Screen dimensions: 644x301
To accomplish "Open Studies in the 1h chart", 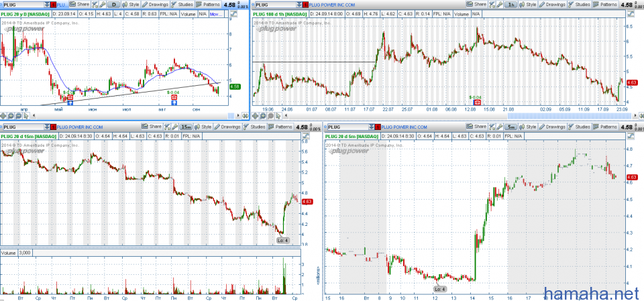I will pos(580,5).
